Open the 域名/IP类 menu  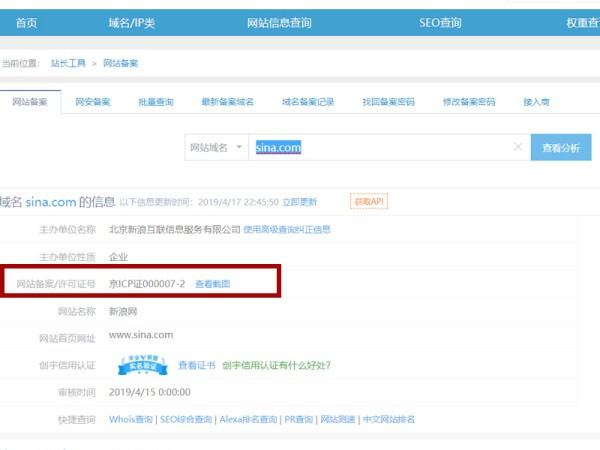[x=132, y=23]
